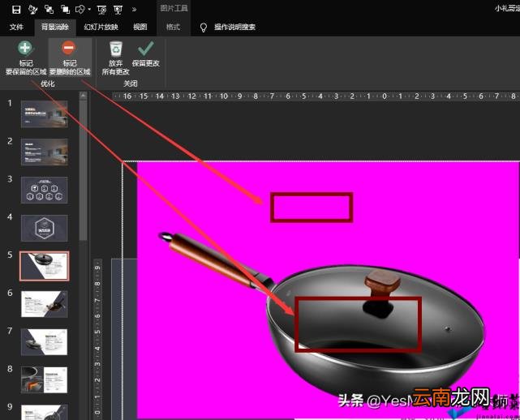Select 标记要删除的区域 minus tool
This screenshot has height=420, width=520.
(x=70, y=58)
